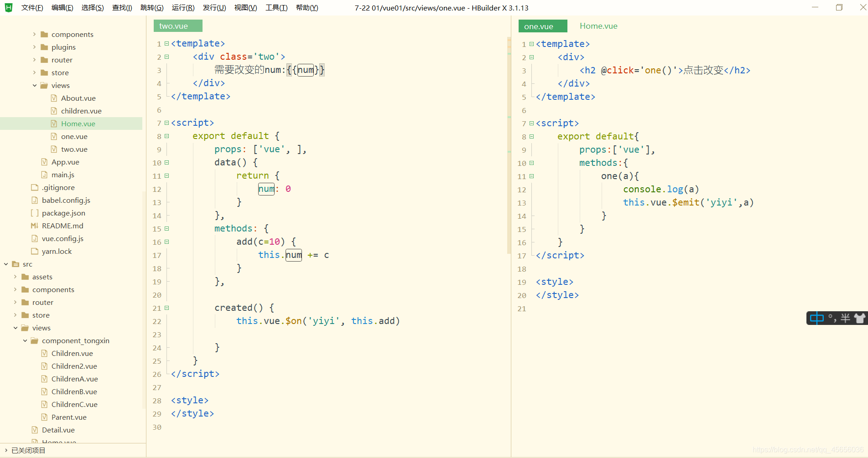Screen dimensions: 868x458
Task: Fold the template block in one.vue
Action: click(532, 44)
